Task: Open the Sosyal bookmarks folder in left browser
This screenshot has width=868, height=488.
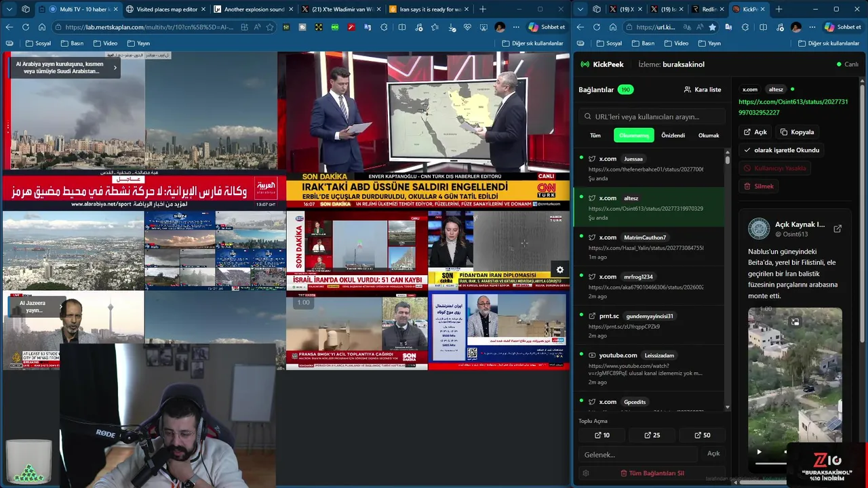Action: pos(38,43)
